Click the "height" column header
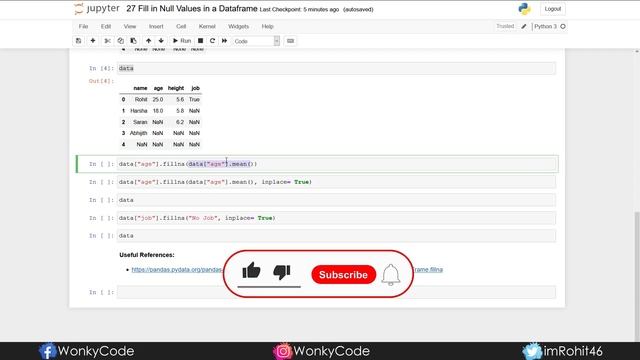This screenshot has width=640, height=360. pyautogui.click(x=176, y=88)
